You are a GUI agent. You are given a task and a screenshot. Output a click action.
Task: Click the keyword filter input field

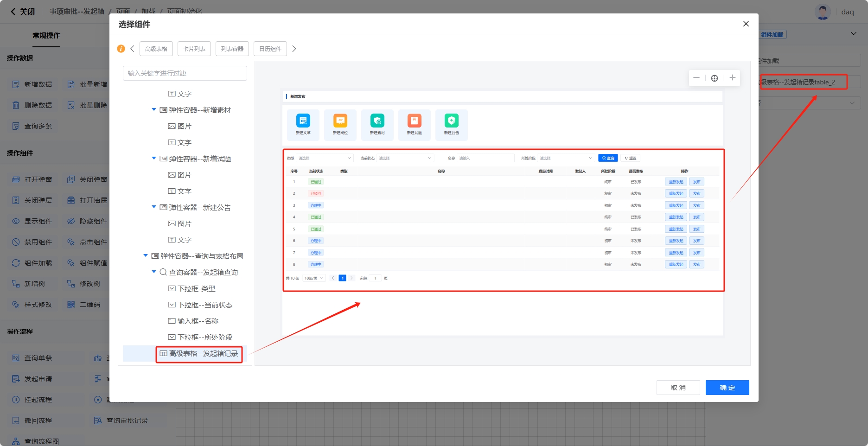click(x=185, y=73)
